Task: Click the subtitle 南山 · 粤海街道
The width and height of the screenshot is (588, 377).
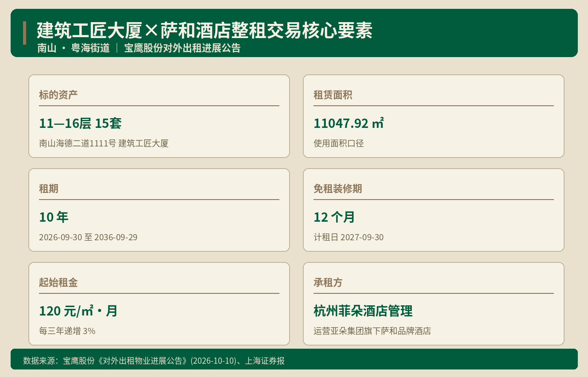Action: coord(73,48)
